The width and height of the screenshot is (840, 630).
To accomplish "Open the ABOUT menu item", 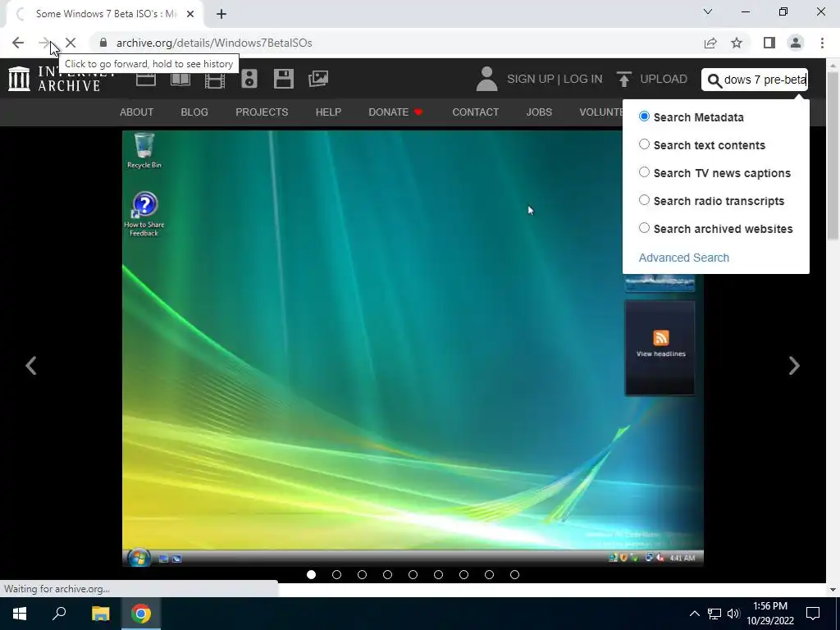I will 137,112.
